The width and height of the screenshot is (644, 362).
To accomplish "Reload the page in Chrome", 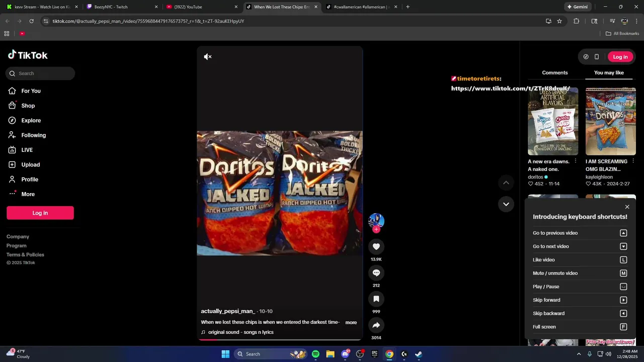I will (31, 21).
